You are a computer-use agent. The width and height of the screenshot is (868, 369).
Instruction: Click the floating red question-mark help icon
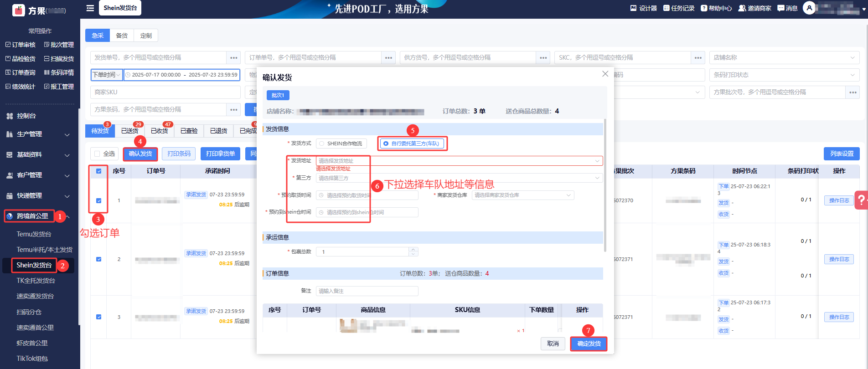(861, 200)
